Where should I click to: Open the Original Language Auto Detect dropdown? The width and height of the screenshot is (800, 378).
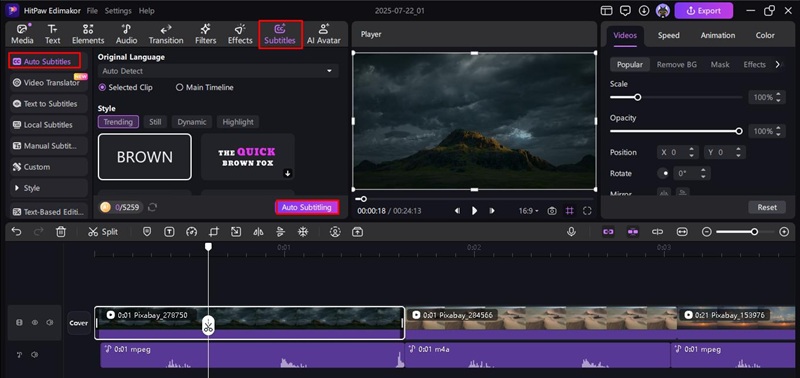click(x=218, y=71)
